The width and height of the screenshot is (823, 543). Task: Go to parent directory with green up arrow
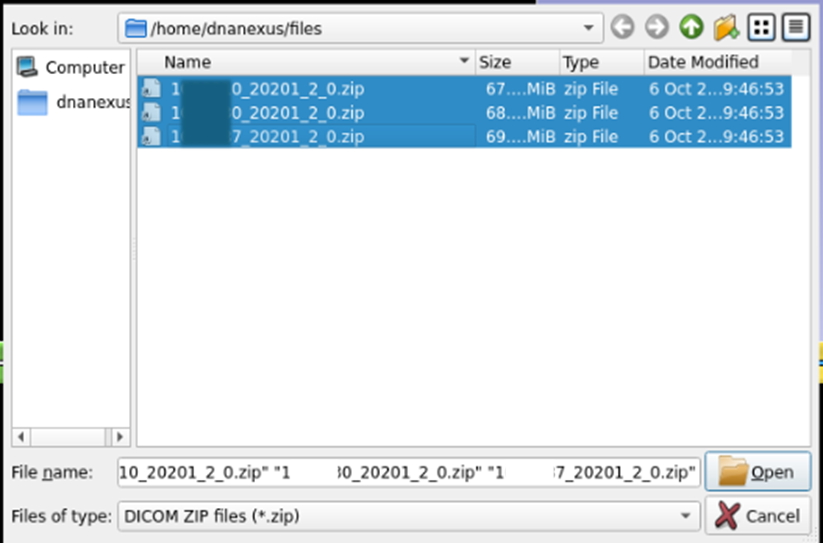pos(691,28)
